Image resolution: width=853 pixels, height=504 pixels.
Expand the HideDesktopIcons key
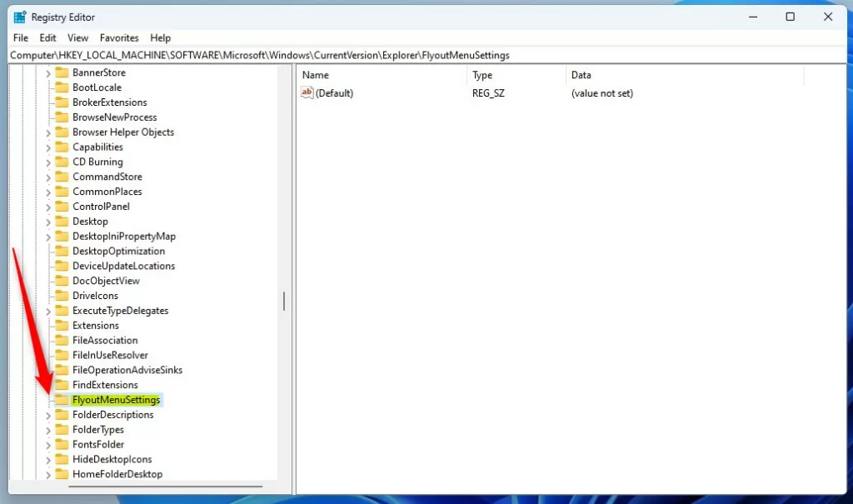[47, 460]
